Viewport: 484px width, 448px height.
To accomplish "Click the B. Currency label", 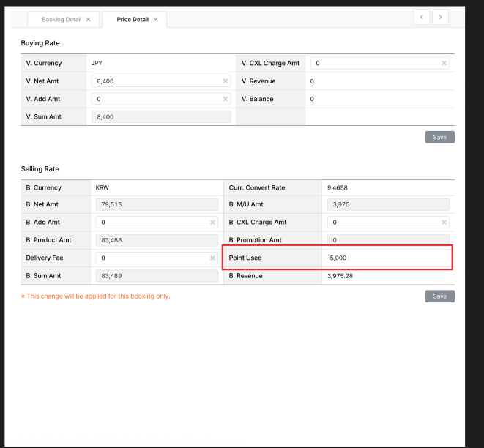I will point(43,188).
